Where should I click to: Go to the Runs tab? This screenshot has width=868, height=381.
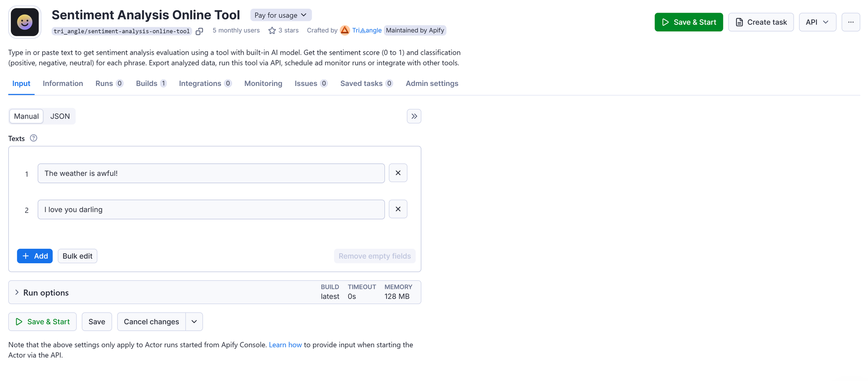(109, 83)
